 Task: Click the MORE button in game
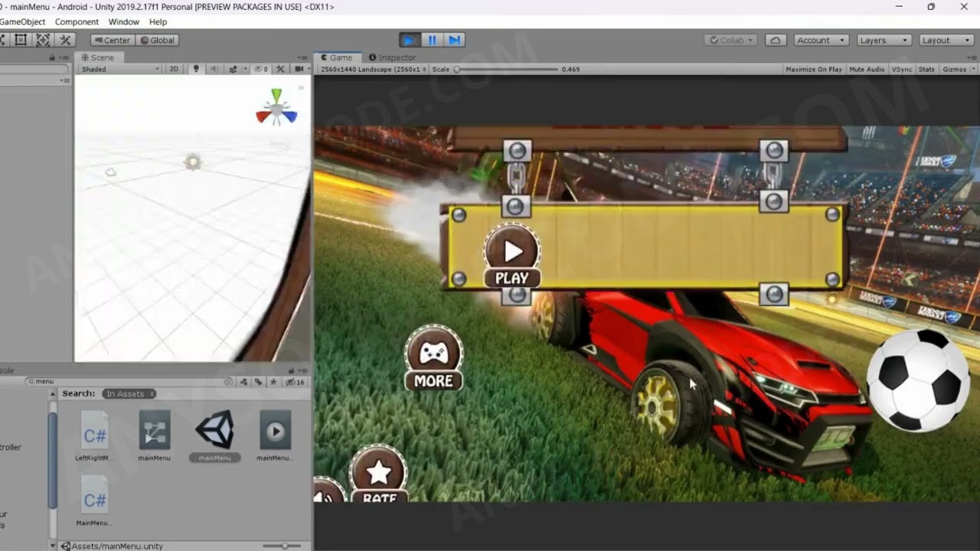[x=433, y=358]
